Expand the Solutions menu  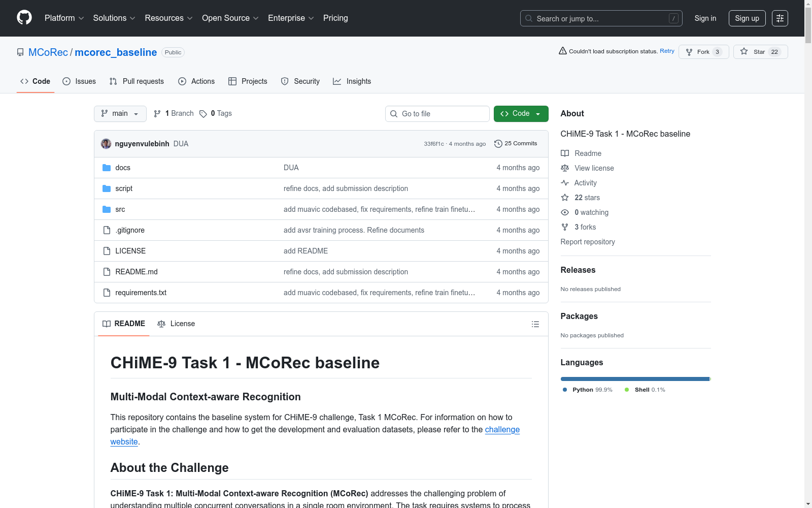pyautogui.click(x=114, y=18)
